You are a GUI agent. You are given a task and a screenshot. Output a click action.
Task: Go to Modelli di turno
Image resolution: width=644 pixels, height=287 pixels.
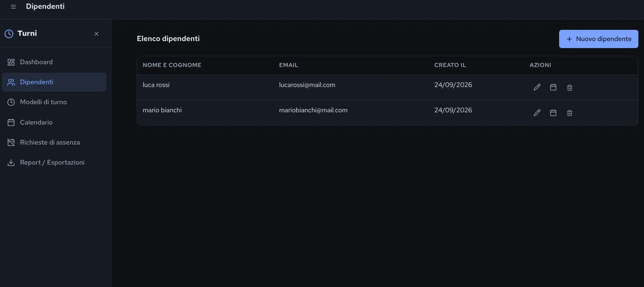point(54,102)
